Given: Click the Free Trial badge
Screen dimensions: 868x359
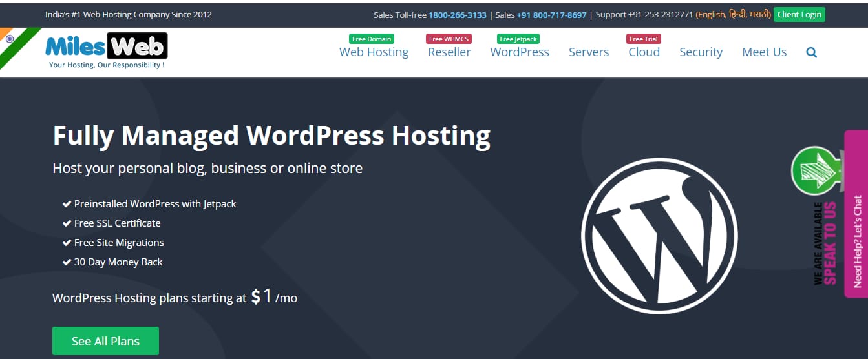Looking at the screenshot, I should pos(644,39).
